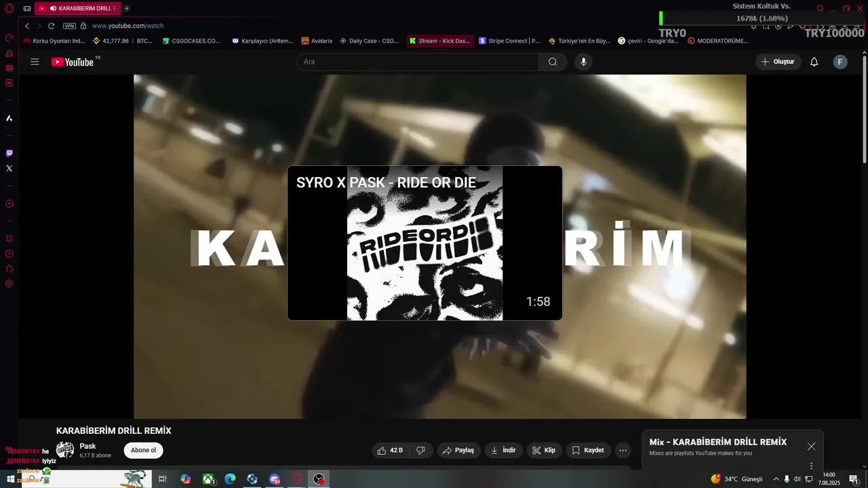
Task: Open the Pask channel name link
Action: tap(87, 446)
